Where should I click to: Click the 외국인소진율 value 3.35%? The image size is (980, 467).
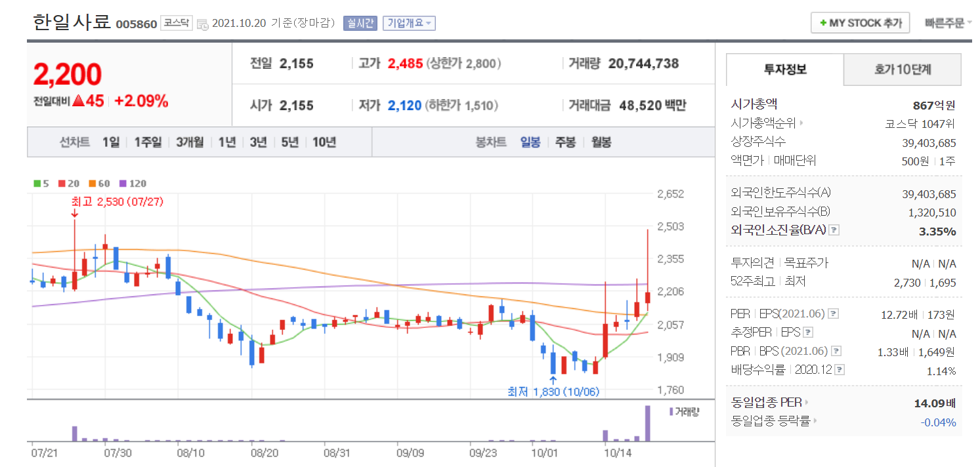point(938,231)
